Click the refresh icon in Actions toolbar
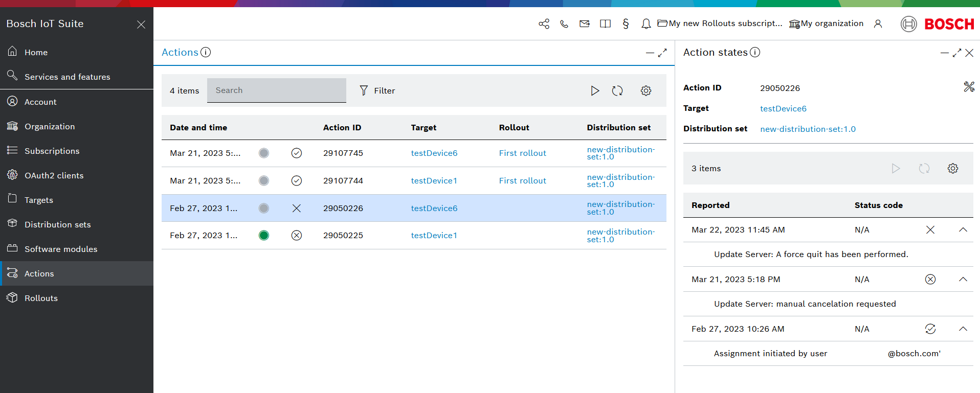980x393 pixels. pyautogui.click(x=617, y=91)
